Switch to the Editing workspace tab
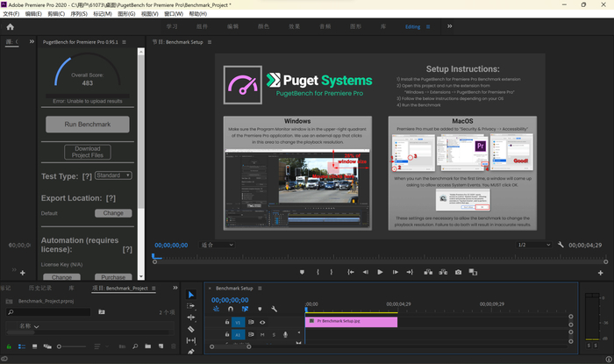Image resolution: width=614 pixels, height=364 pixels. click(413, 27)
